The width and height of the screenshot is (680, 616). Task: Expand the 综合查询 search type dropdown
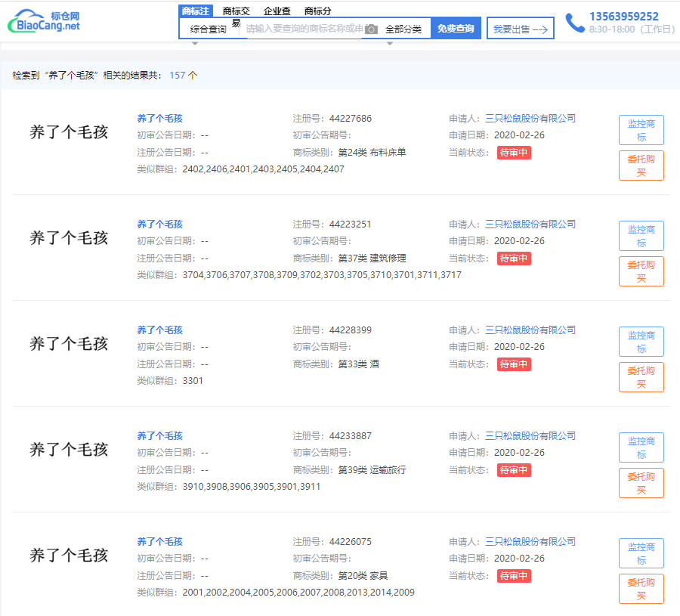pyautogui.click(x=209, y=29)
